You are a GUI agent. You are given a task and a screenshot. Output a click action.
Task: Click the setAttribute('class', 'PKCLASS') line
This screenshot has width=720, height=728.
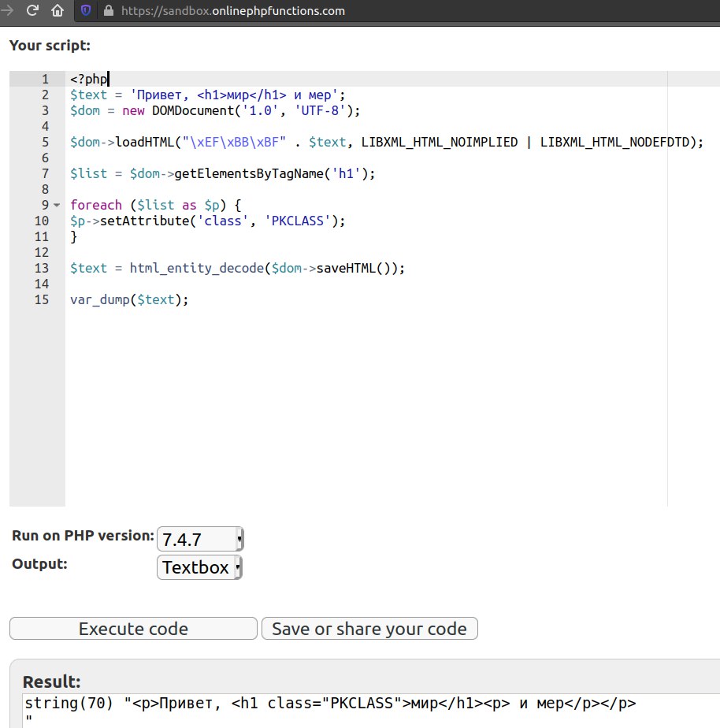(x=207, y=221)
